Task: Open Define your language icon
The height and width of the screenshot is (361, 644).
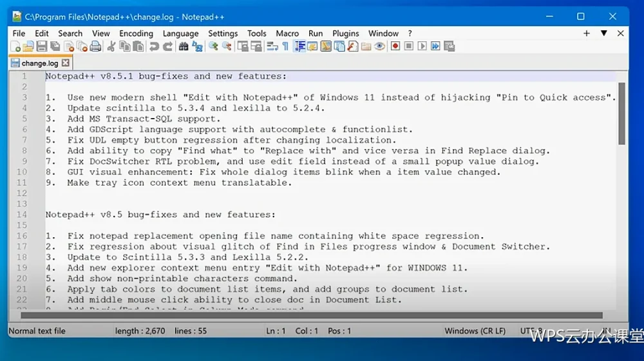Action: click(312, 46)
